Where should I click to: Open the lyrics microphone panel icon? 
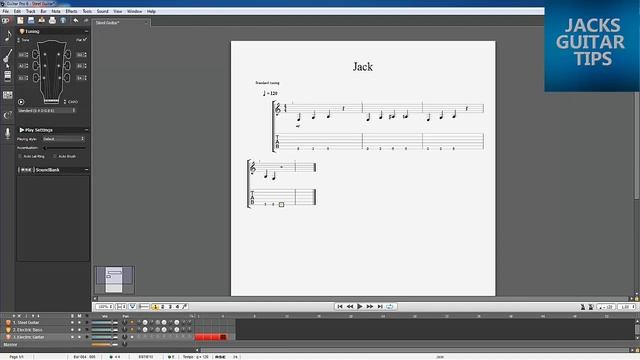8,133
